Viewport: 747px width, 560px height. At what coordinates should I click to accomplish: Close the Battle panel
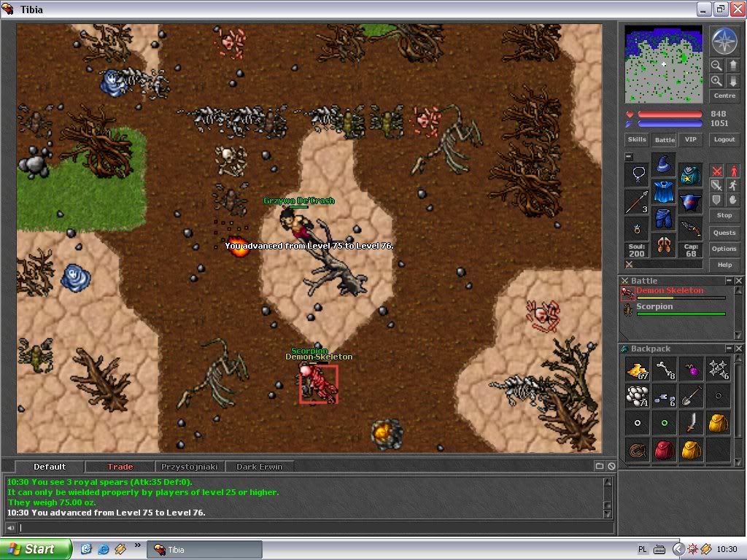click(738, 281)
